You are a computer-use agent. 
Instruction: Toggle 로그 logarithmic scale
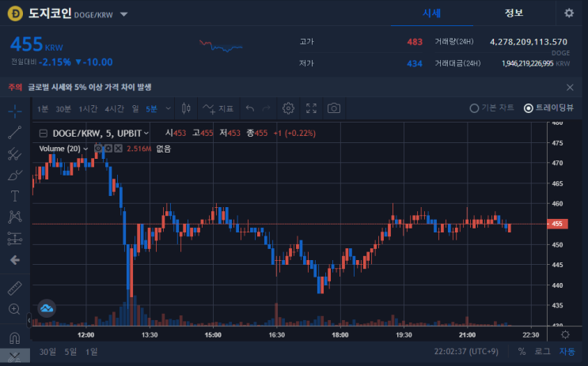point(542,352)
